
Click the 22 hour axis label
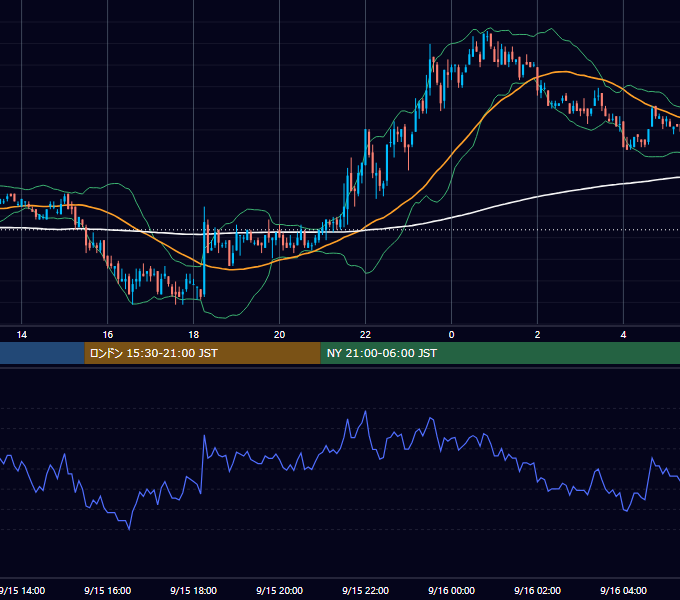coord(366,335)
